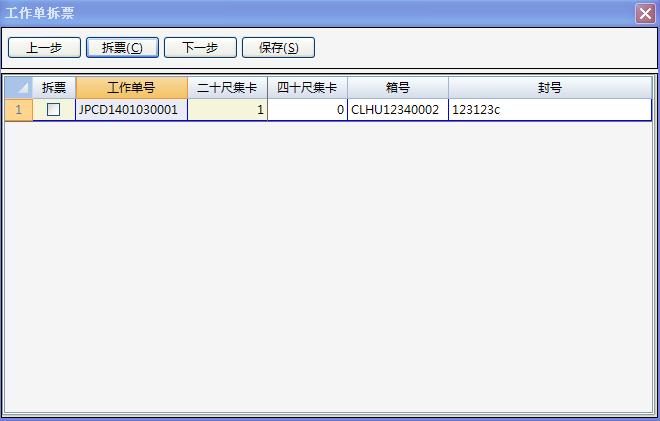Click the grid select-all corner triangle
The image size is (660, 421).
pos(18,88)
